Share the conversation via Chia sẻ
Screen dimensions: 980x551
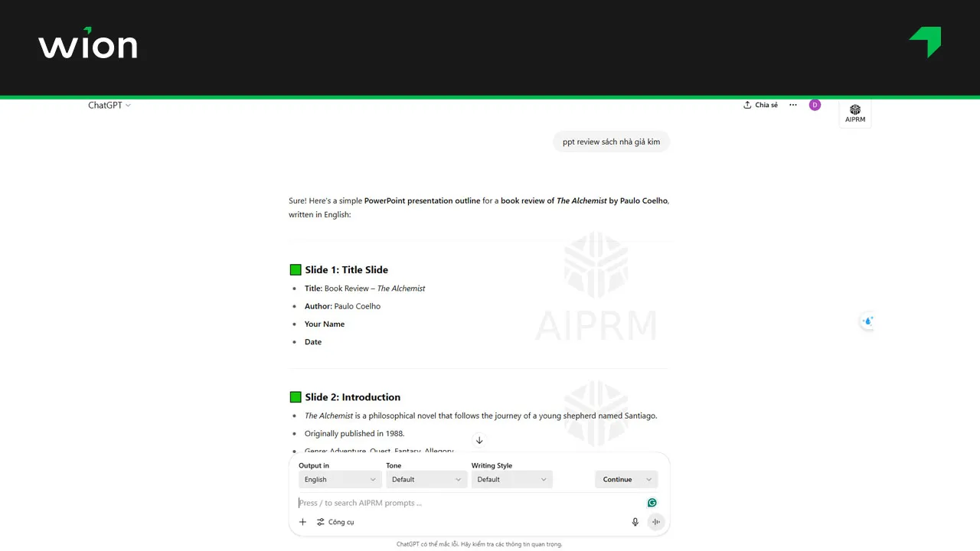tap(760, 105)
